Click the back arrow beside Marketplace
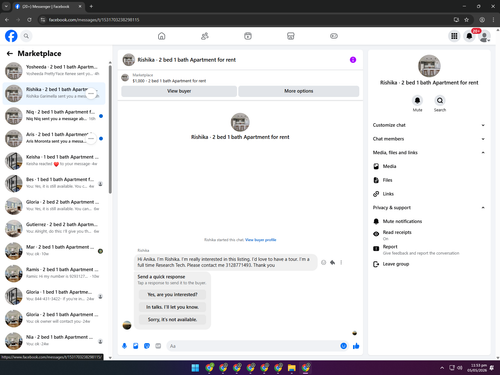This screenshot has height=375, width=500. pyautogui.click(x=10, y=53)
